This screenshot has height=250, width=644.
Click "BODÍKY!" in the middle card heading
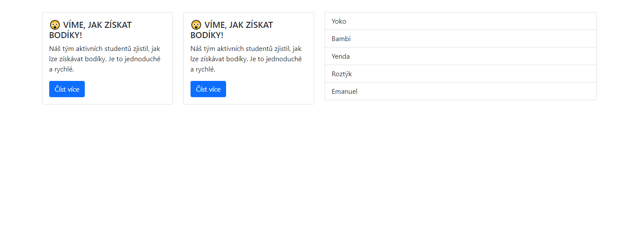pos(207,36)
